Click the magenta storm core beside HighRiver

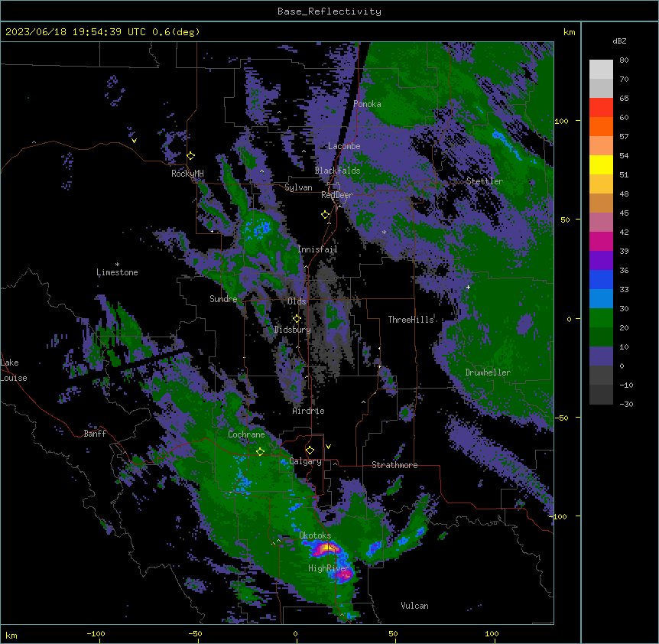(x=345, y=574)
